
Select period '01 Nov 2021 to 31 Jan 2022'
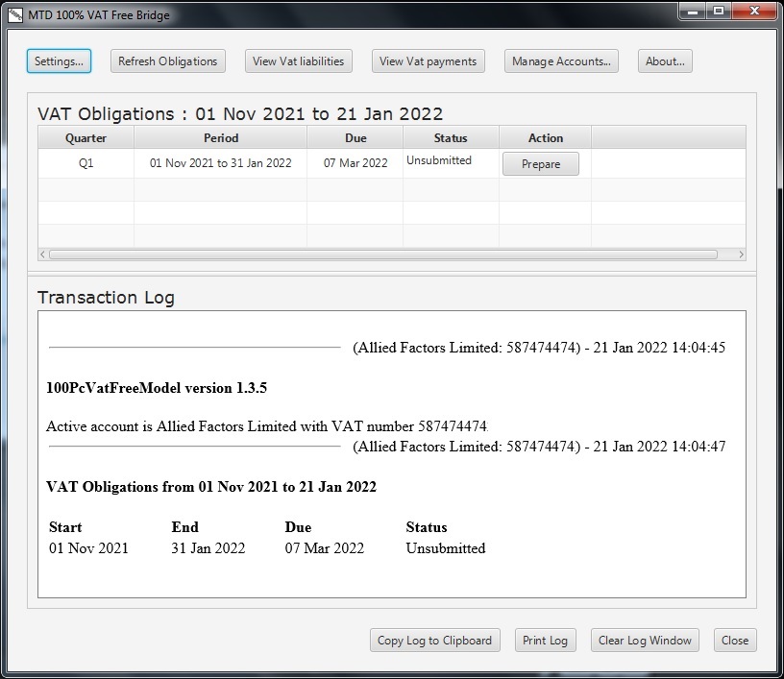(x=221, y=163)
